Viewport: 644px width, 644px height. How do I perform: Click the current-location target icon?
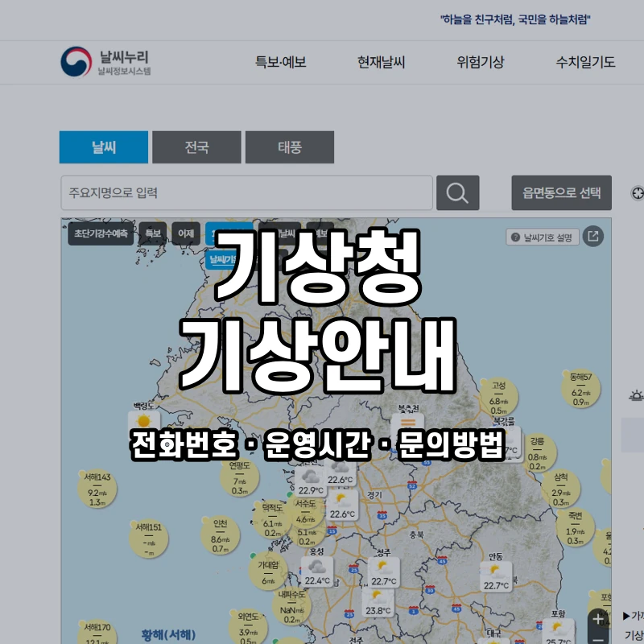point(637,192)
